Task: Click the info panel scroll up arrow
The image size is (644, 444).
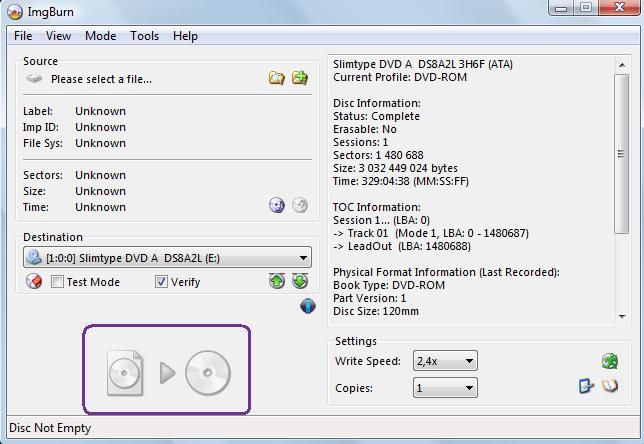Action: tap(622, 65)
